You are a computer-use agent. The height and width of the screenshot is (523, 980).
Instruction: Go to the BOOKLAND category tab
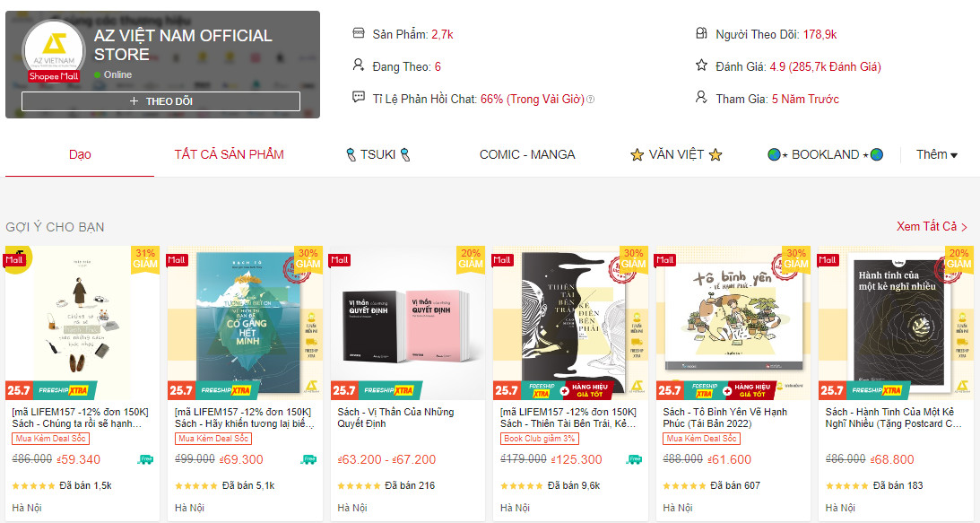(x=825, y=154)
